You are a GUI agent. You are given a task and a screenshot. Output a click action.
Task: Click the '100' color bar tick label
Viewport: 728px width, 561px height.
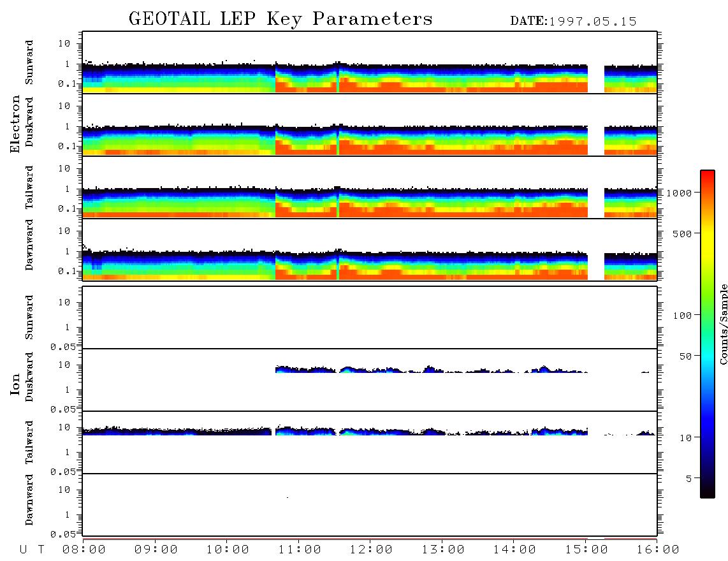point(683,316)
